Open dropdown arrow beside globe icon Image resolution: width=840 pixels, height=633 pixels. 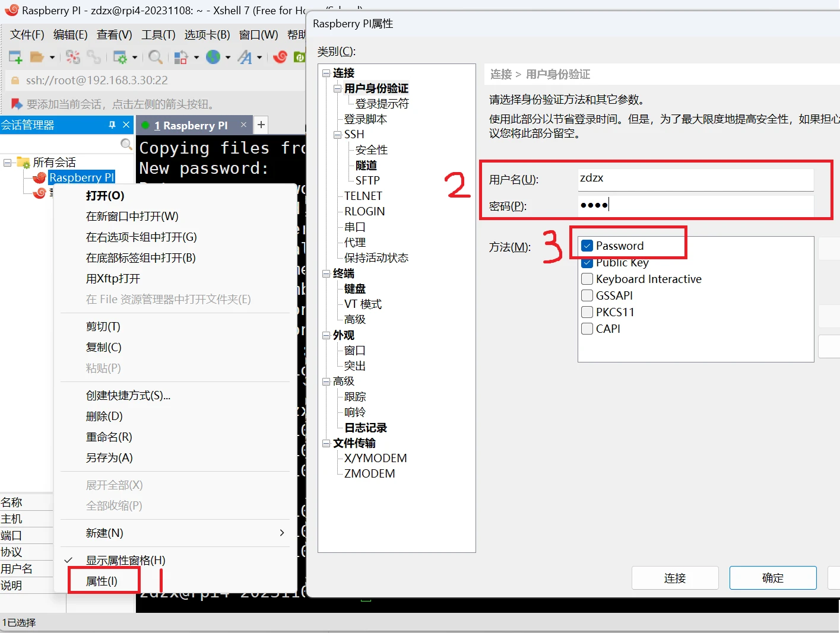(x=227, y=58)
